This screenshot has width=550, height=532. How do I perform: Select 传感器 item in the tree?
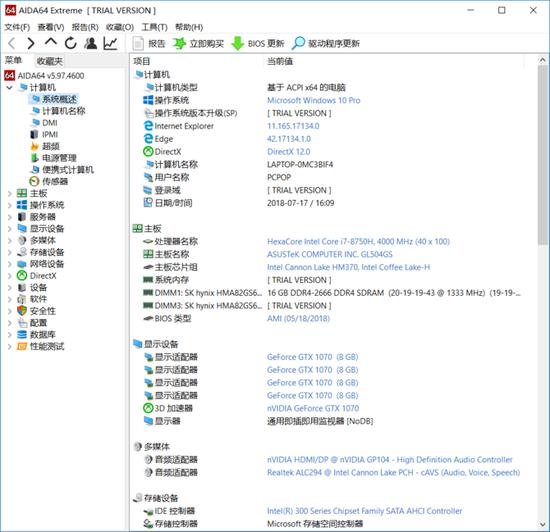(55, 181)
